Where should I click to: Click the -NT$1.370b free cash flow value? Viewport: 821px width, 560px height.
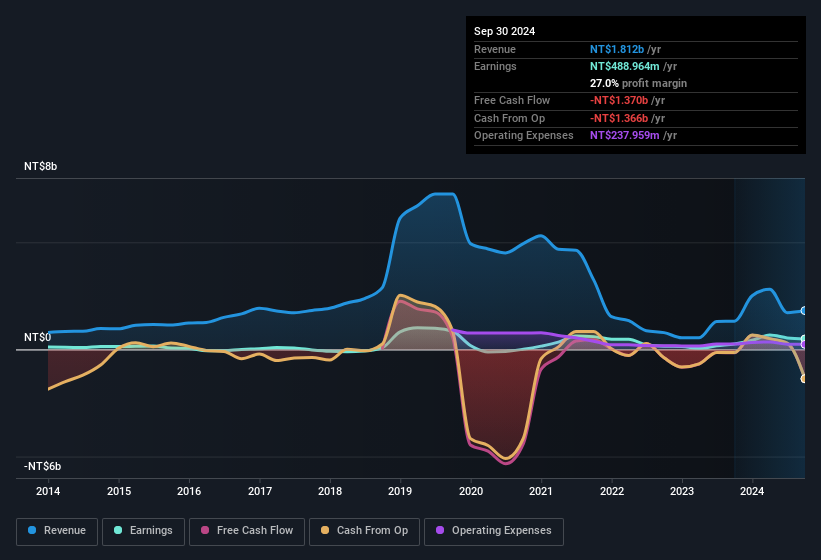(x=619, y=100)
